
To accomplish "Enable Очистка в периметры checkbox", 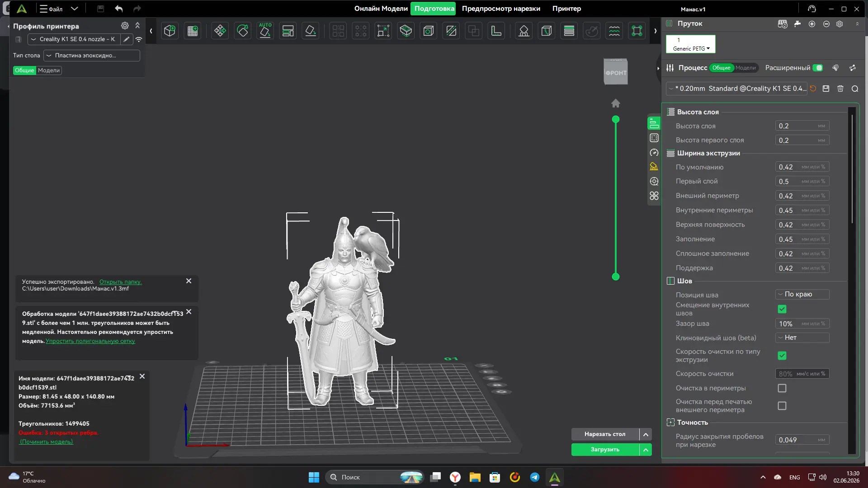I will [x=782, y=388].
